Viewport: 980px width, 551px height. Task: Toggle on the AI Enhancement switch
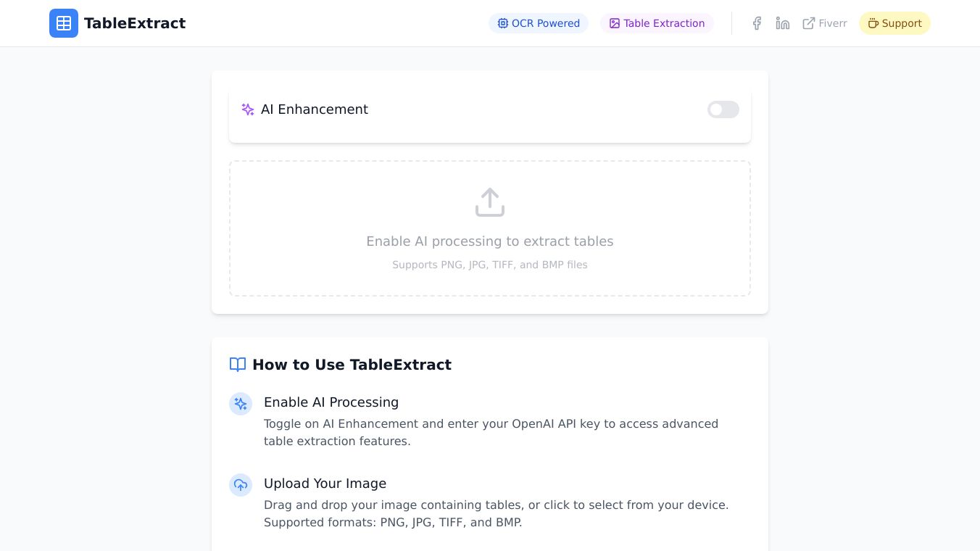tap(723, 109)
